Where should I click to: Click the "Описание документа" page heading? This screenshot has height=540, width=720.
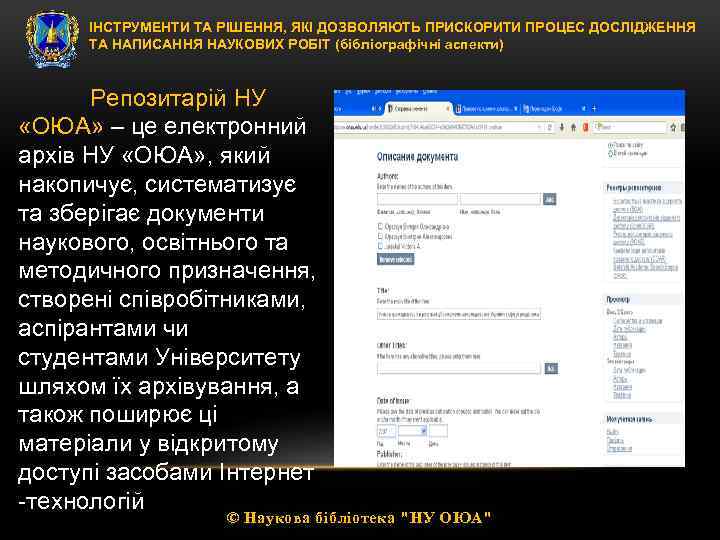[417, 157]
